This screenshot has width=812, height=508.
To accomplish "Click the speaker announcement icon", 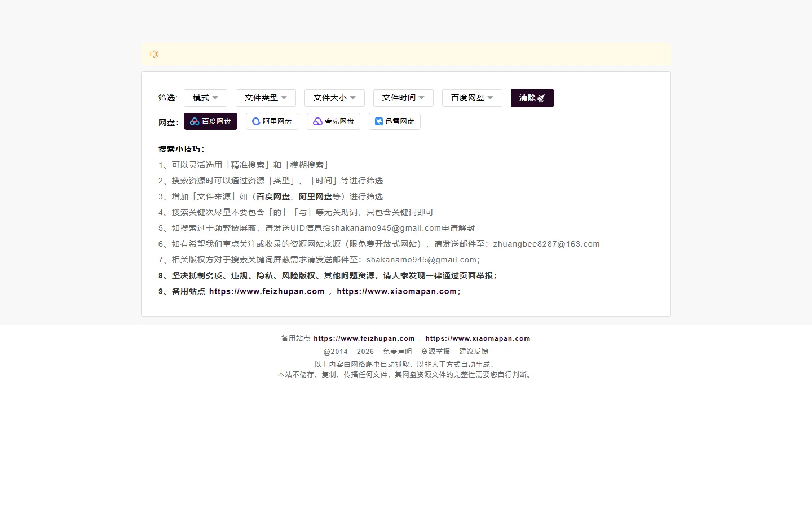I will pos(155,54).
